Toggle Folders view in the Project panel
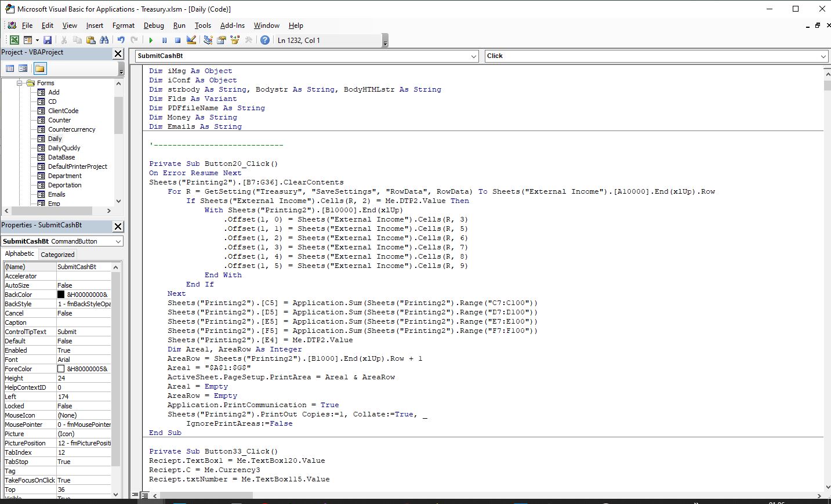This screenshot has height=504, width=831. point(39,68)
